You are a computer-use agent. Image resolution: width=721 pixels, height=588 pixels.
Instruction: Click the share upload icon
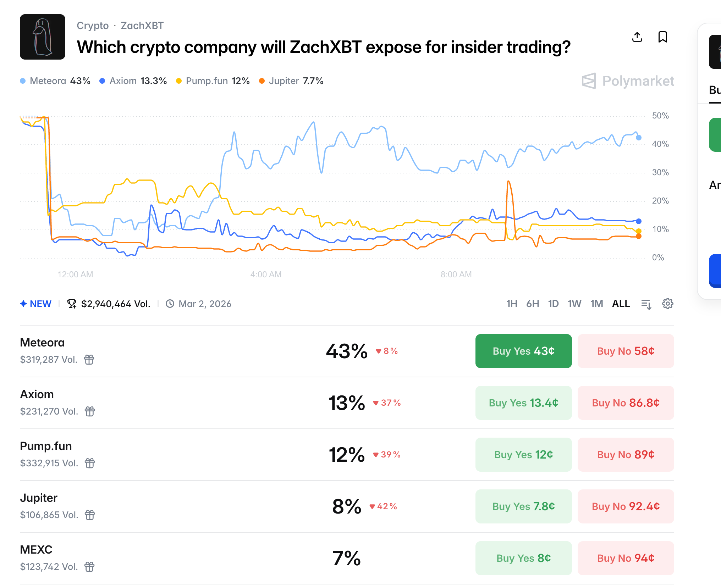pos(637,37)
